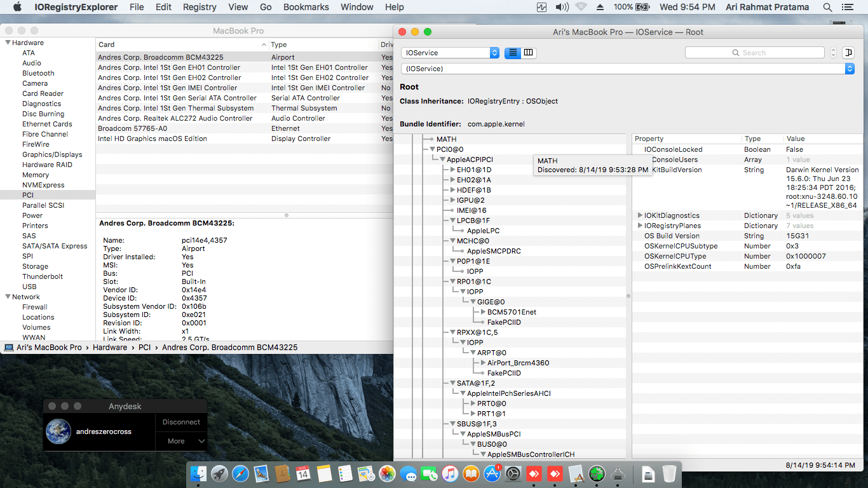Open Notes icon in dock
The width and height of the screenshot is (868, 488).
coord(324,473)
